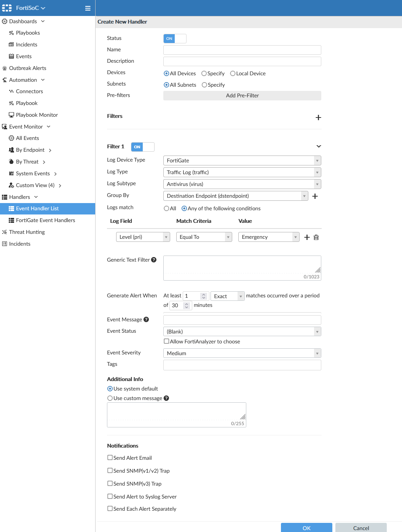The image size is (402, 532).
Task: Add another Group By field
Action: (x=315, y=196)
